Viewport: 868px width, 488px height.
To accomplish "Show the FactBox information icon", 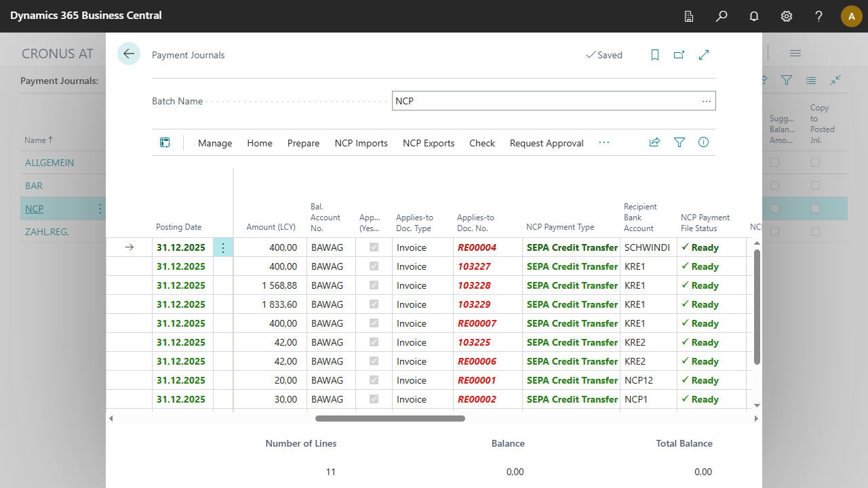I will pos(703,142).
